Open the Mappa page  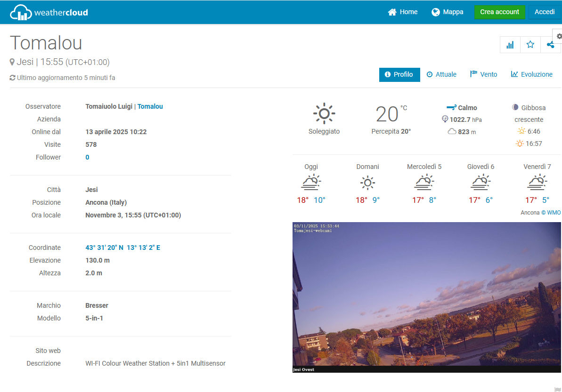(x=448, y=12)
